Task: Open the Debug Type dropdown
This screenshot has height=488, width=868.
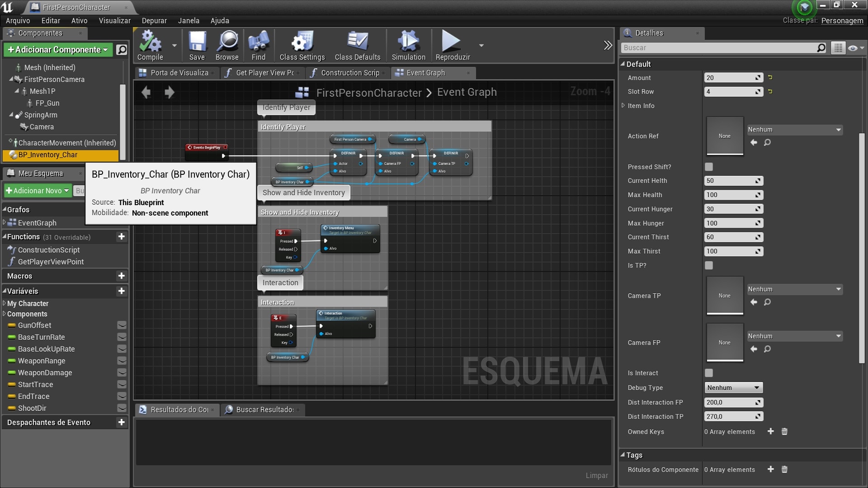Action: point(732,387)
